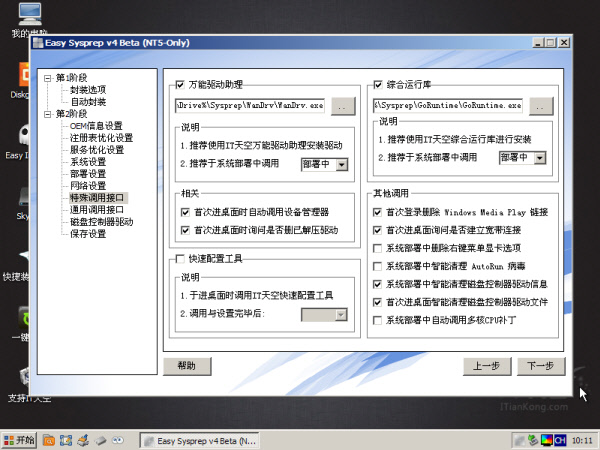Go back with 上一步 button
600x450 pixels.
tap(487, 366)
